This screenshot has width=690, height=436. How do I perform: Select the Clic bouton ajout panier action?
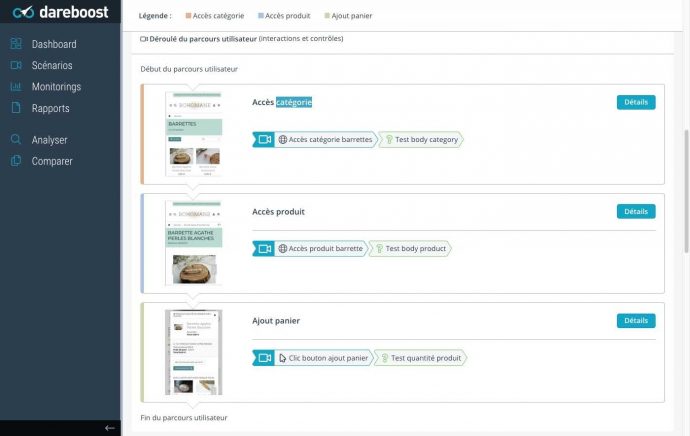point(324,358)
